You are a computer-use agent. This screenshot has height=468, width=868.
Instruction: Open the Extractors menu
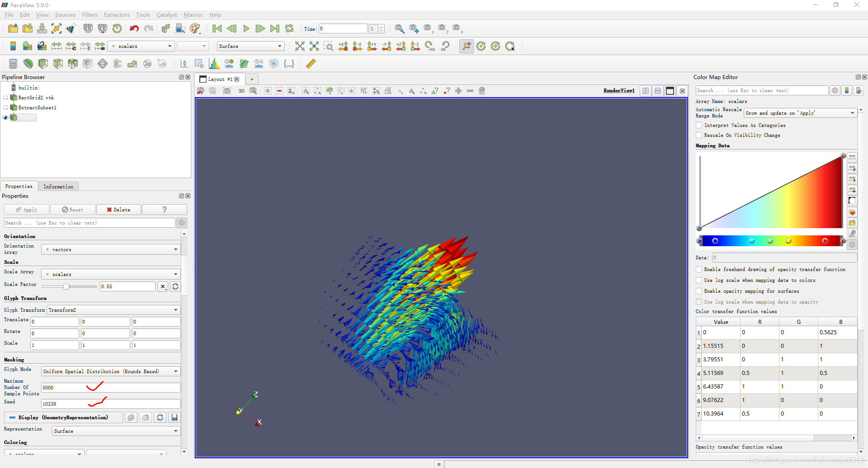click(117, 15)
